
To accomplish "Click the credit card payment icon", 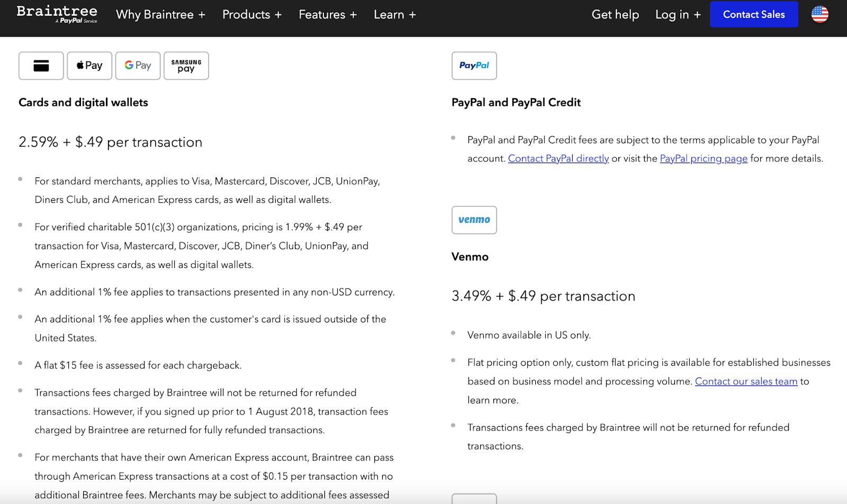I will [41, 66].
